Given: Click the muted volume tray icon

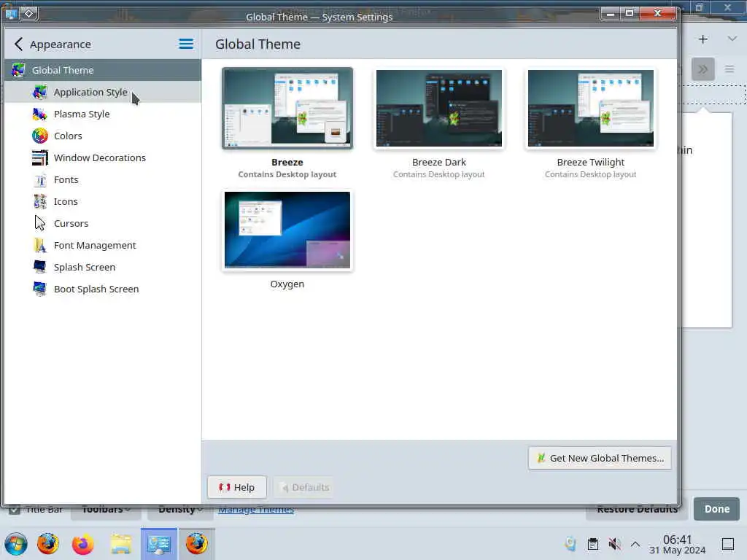Looking at the screenshot, I should (x=614, y=544).
